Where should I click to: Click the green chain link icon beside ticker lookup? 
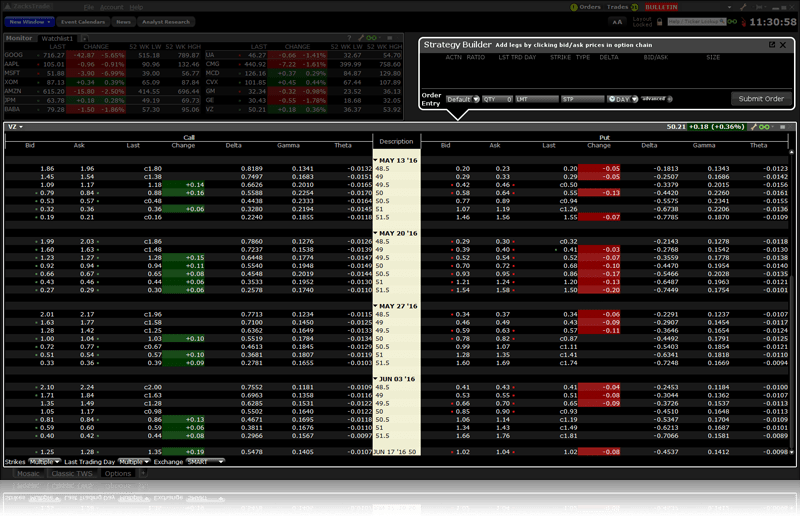(732, 22)
